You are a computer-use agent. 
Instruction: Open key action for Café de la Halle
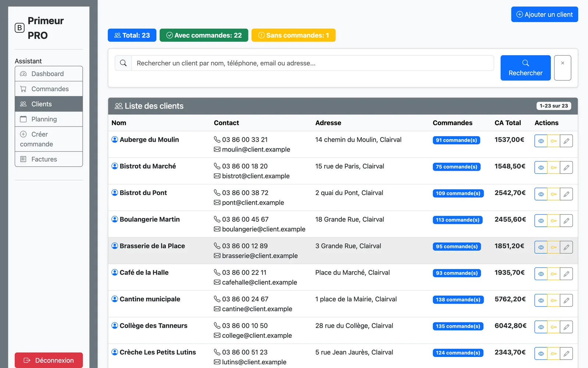pyautogui.click(x=553, y=274)
